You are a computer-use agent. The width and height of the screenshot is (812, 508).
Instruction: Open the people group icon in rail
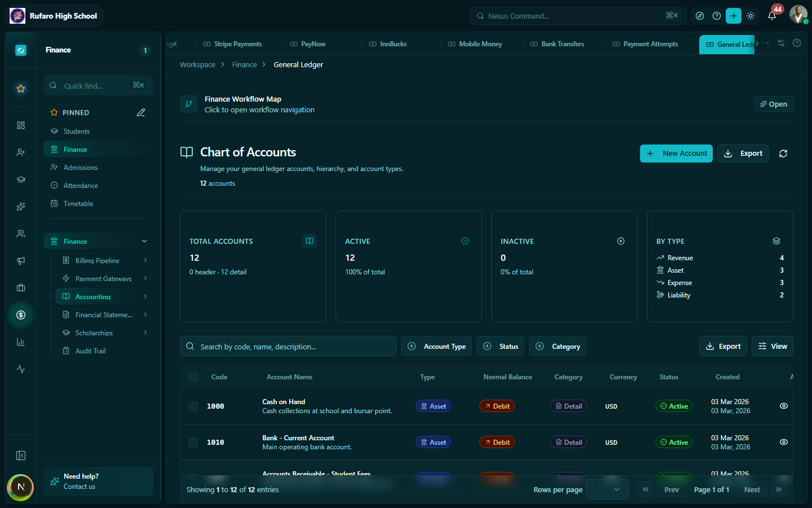point(21,234)
